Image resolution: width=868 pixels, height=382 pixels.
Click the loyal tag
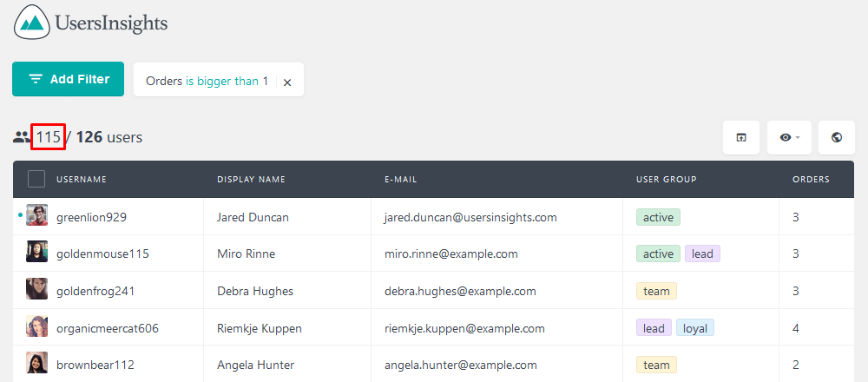[695, 328]
